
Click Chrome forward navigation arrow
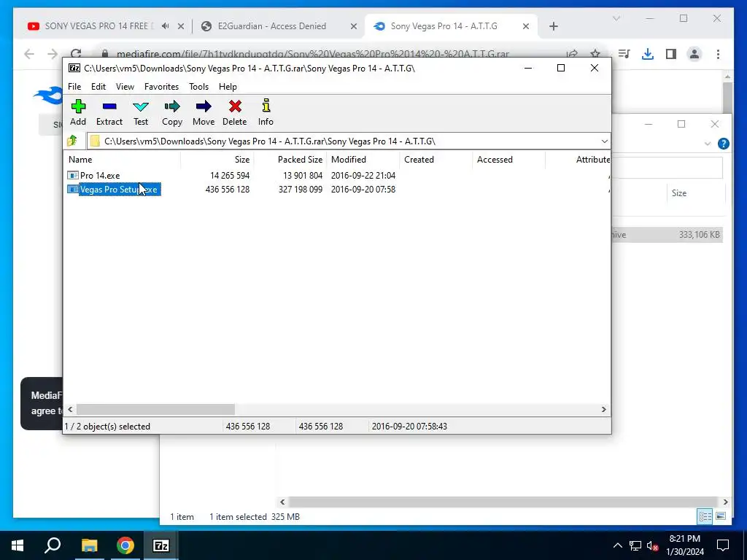(53, 54)
